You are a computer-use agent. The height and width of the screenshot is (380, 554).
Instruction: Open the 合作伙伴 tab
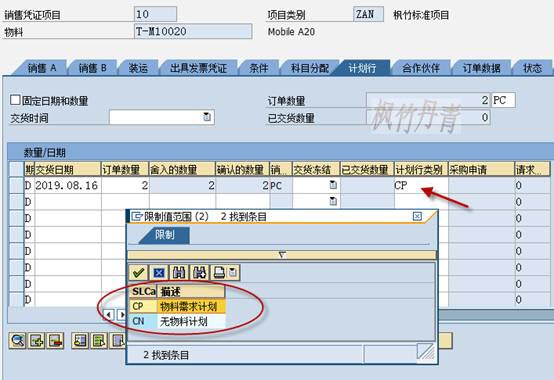[421, 68]
